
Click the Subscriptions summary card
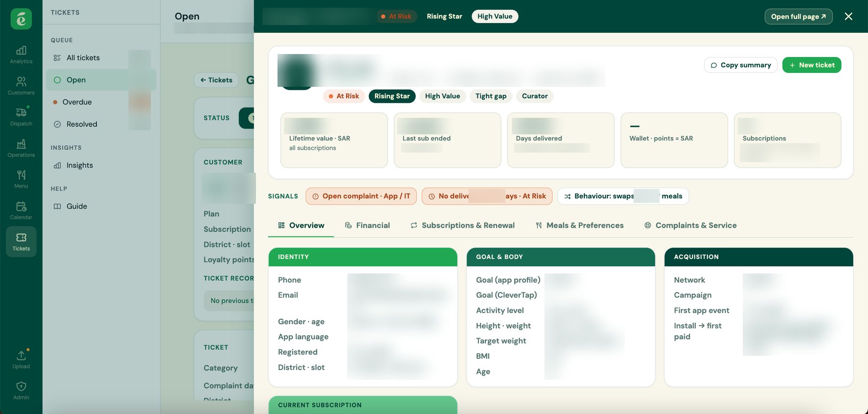(x=787, y=140)
